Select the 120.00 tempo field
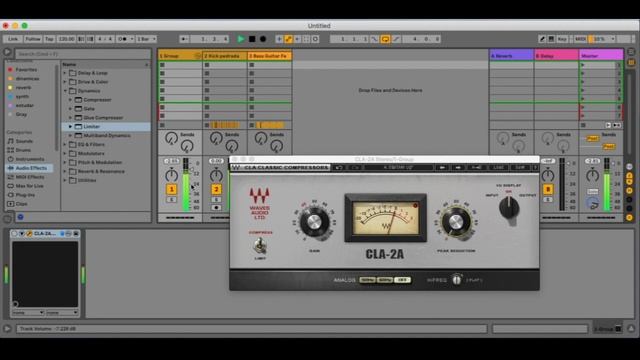640x360 pixels. tap(66, 39)
